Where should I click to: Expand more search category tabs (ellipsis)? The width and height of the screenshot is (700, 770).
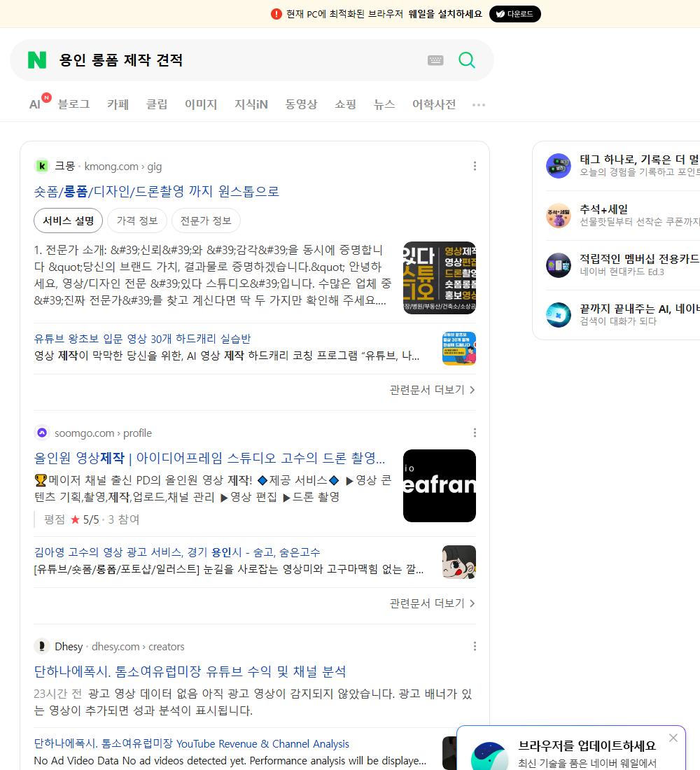(x=479, y=104)
